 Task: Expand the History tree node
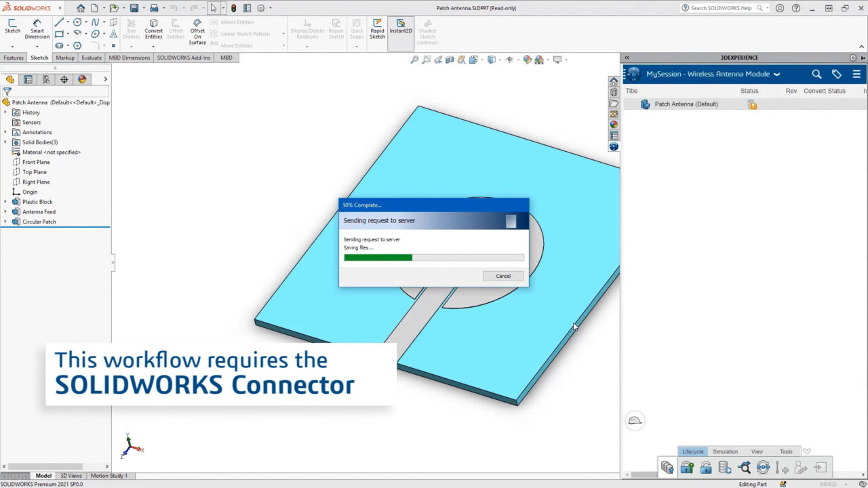point(5,113)
